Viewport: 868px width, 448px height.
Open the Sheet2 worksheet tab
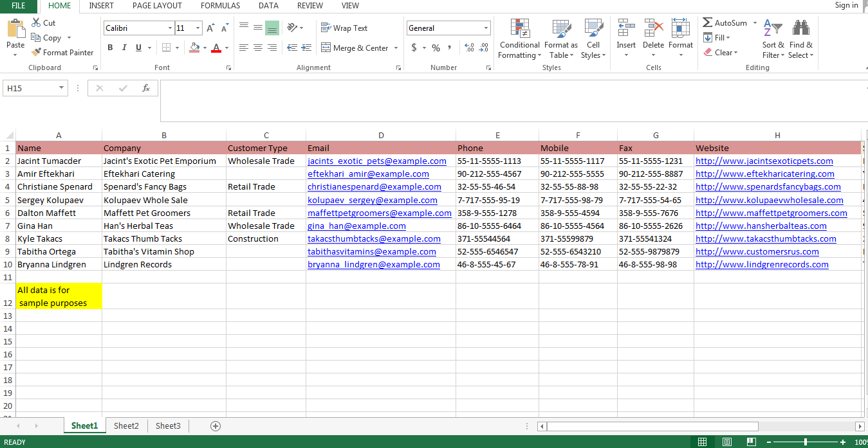pos(126,426)
